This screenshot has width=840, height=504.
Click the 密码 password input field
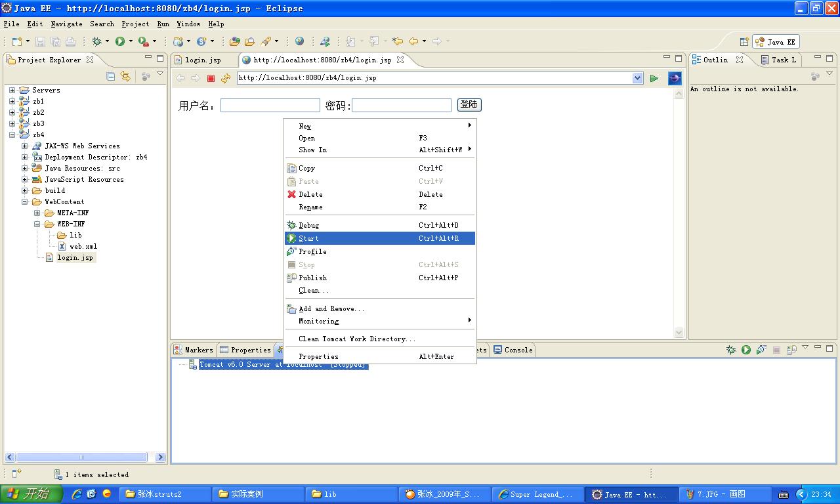click(402, 105)
